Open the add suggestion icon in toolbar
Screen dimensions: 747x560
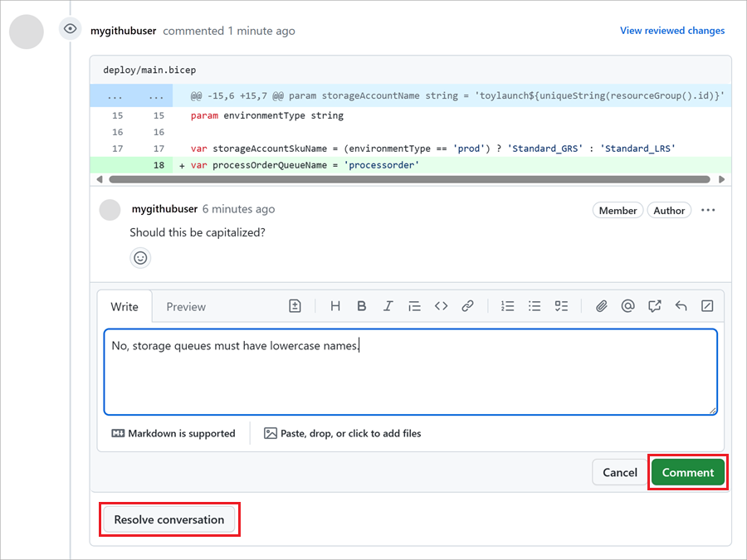coord(295,305)
